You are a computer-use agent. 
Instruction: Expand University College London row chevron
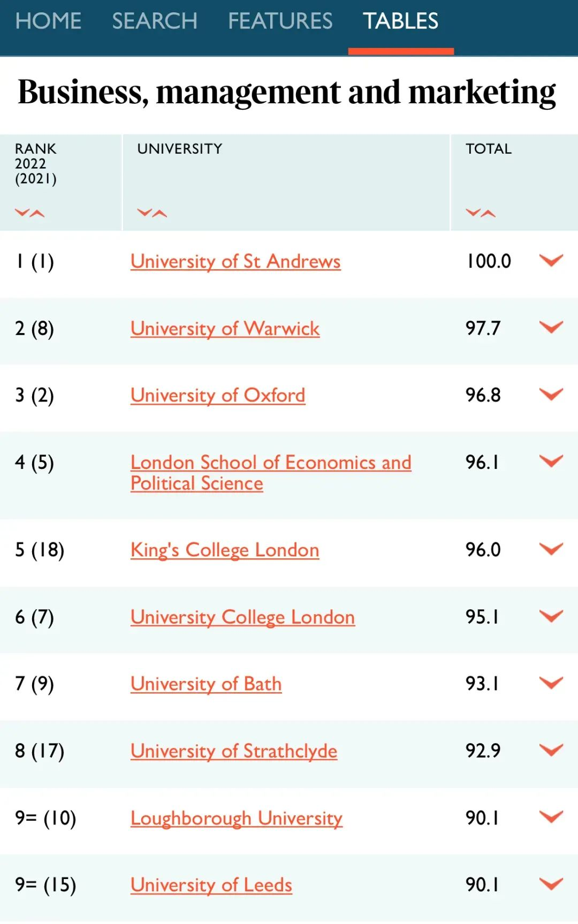click(x=551, y=616)
